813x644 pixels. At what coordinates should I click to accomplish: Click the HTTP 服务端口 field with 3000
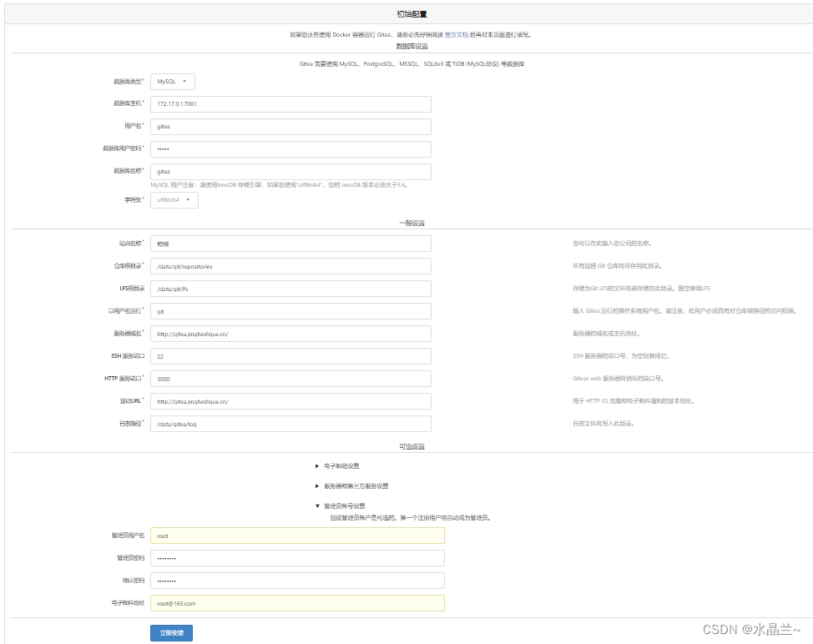pos(290,379)
